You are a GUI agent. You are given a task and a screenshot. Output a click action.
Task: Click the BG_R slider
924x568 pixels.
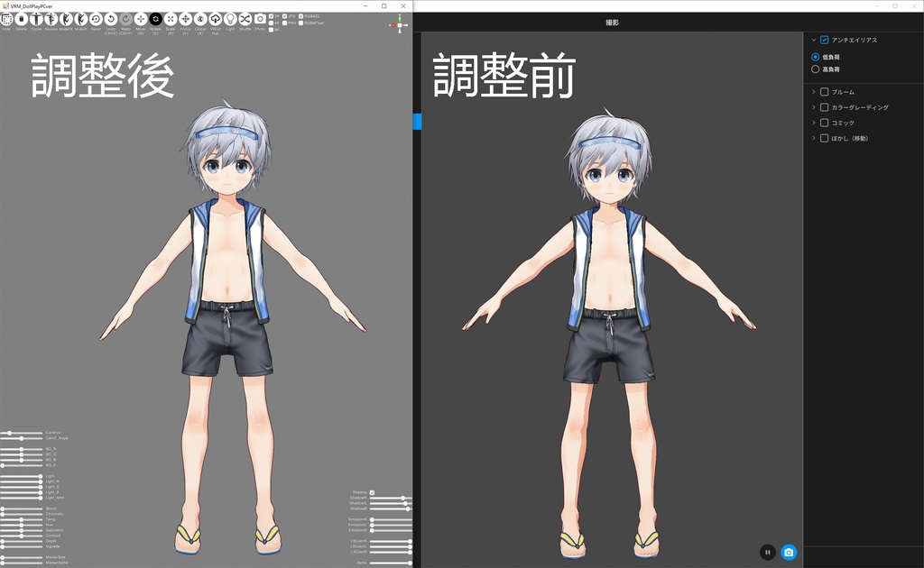pos(22,449)
